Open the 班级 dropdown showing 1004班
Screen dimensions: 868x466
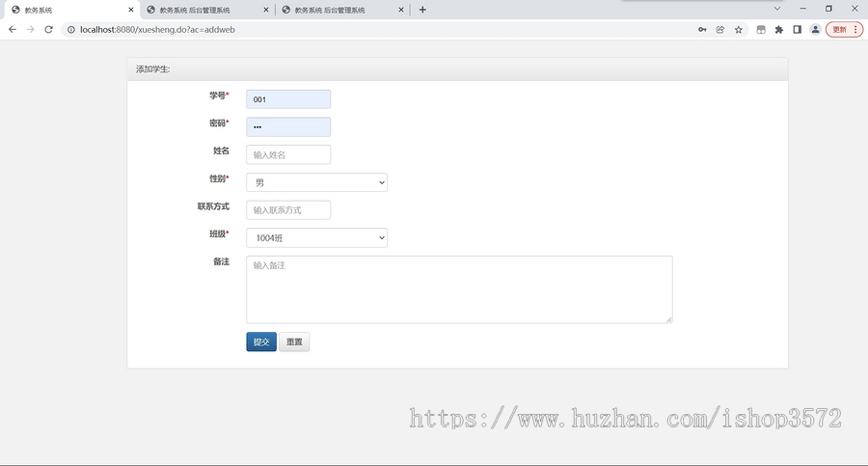point(316,237)
